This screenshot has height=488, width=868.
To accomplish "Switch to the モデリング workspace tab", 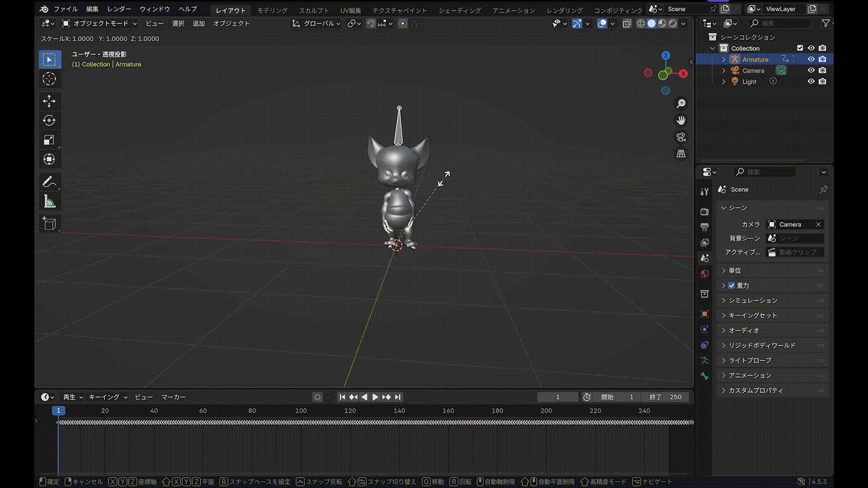I will coord(272,10).
